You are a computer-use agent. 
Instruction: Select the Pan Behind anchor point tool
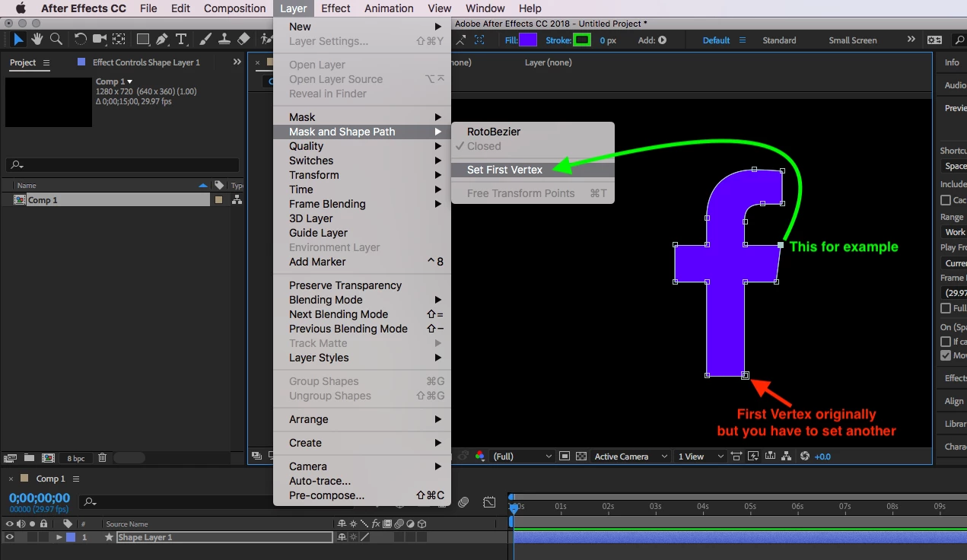[x=119, y=39]
